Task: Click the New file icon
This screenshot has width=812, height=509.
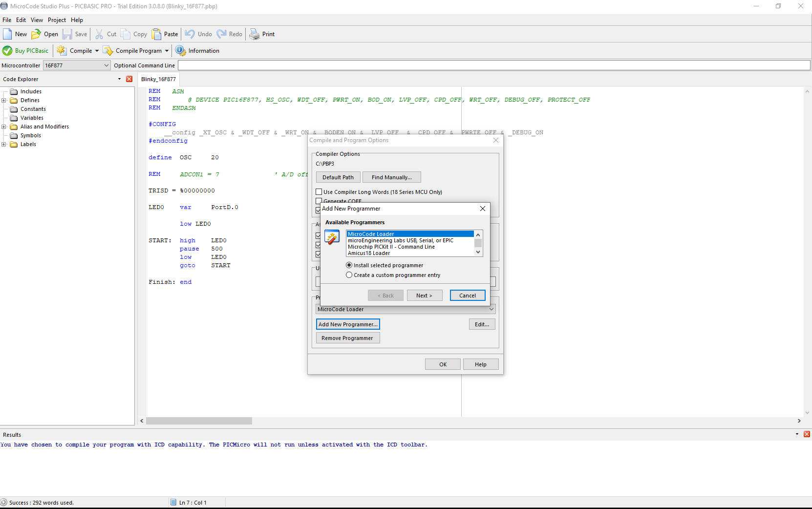Action: 8,34
